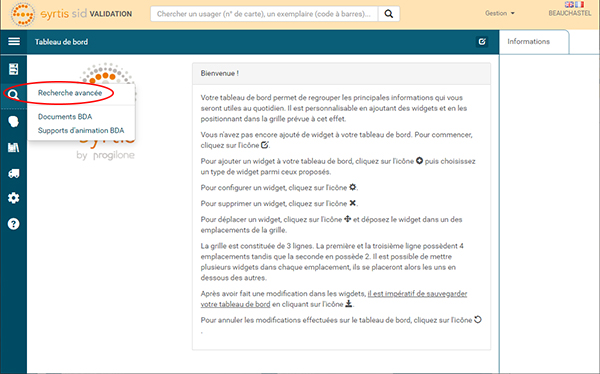
Task: Choose Documents BDA from the menu
Action: (65, 117)
